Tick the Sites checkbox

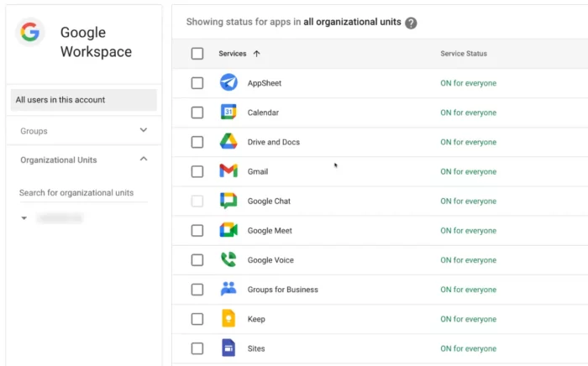point(197,348)
